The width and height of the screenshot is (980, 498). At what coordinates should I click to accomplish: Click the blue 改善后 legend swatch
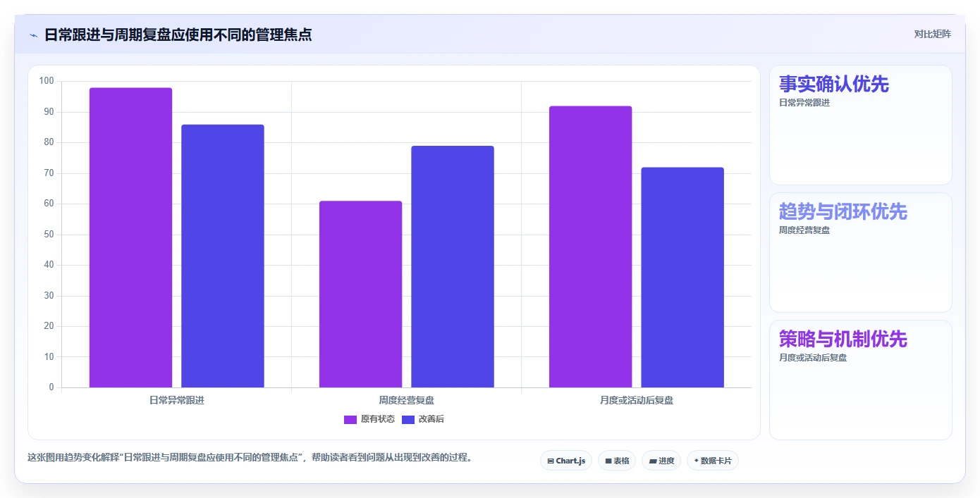coord(408,420)
